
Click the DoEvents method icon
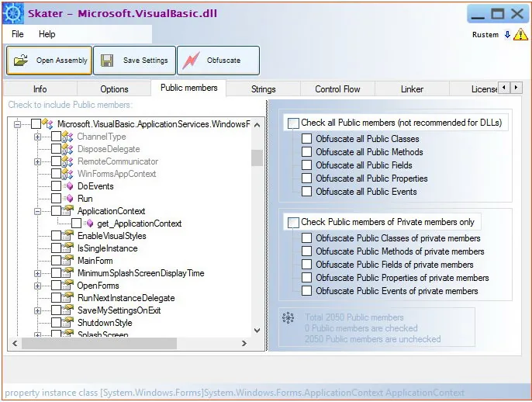tap(68, 186)
